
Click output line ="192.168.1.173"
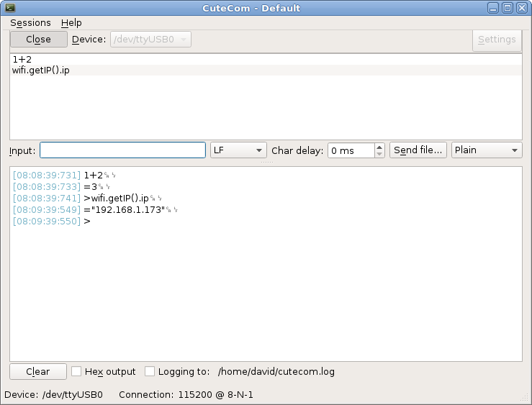tap(124, 210)
